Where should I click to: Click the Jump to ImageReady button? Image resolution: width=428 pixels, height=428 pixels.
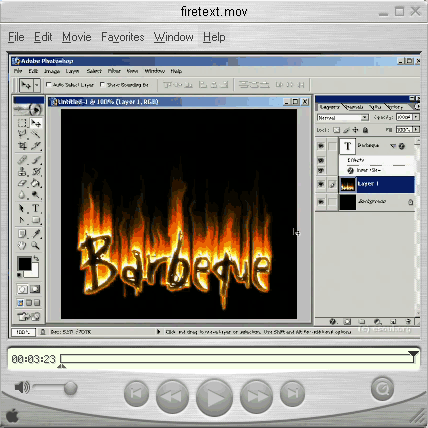click(29, 316)
